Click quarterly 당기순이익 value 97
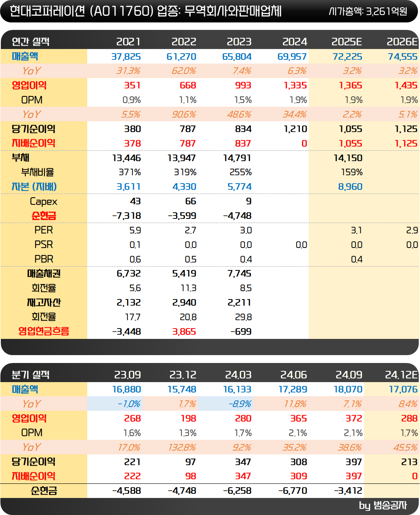Viewport: 420px width, 515px height. [x=191, y=462]
